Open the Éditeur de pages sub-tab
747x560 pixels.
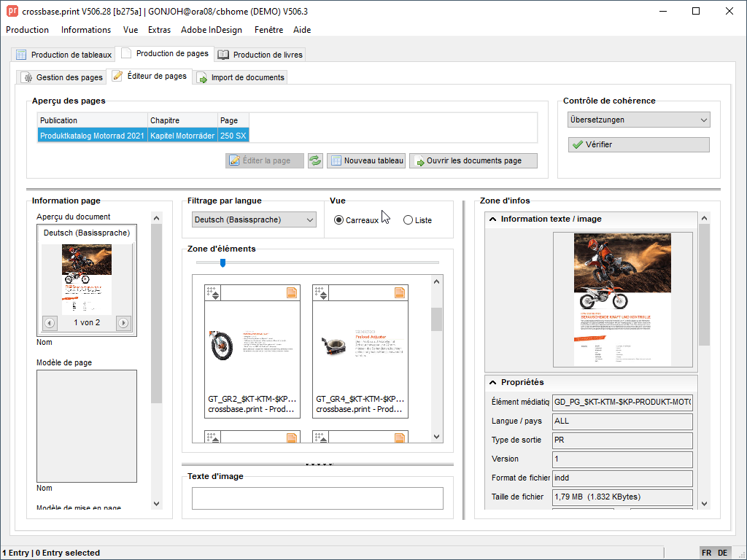coord(150,76)
